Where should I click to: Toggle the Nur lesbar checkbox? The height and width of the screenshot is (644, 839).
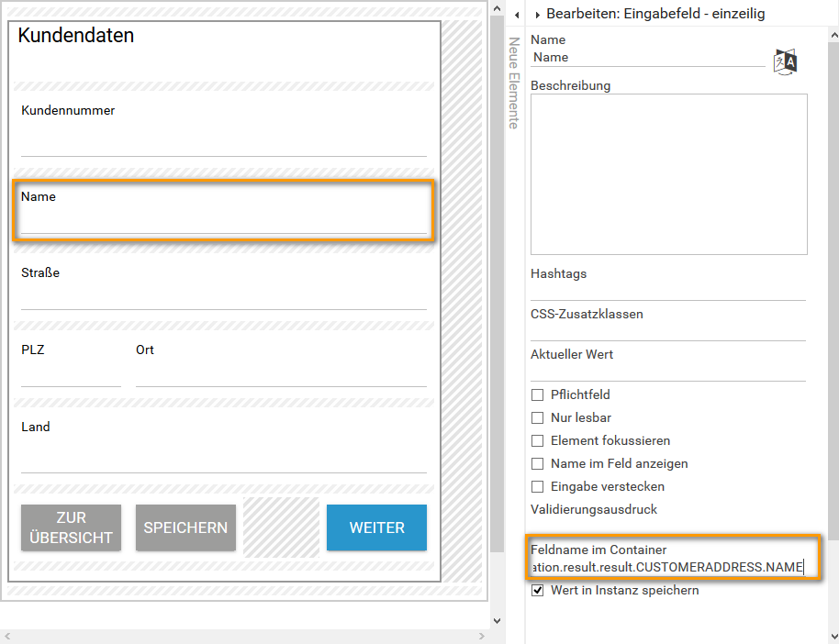(x=538, y=418)
